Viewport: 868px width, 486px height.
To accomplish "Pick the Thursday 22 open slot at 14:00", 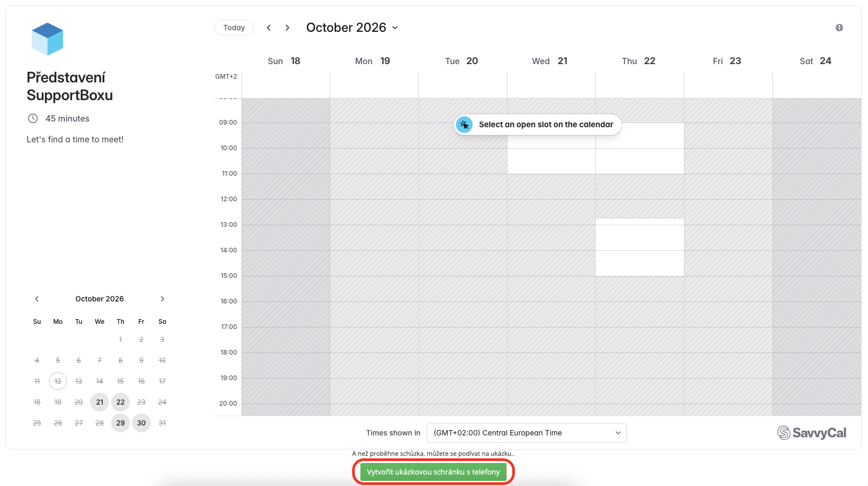I will (640, 263).
